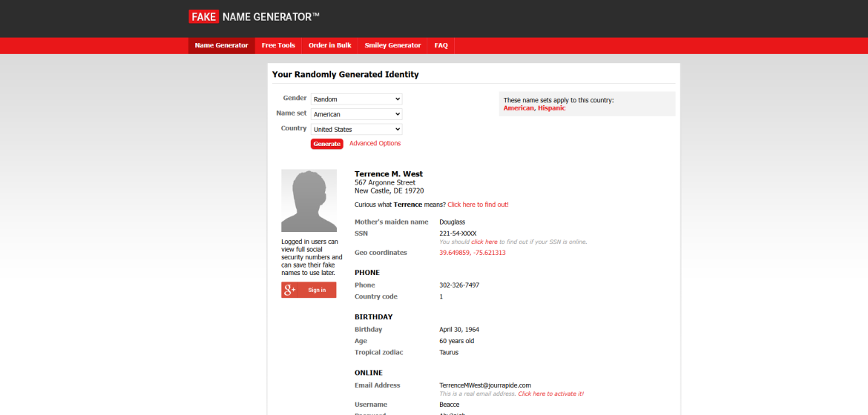Open the Order in Bulk menu
Viewport: 868px width, 415px height.
[x=330, y=45]
